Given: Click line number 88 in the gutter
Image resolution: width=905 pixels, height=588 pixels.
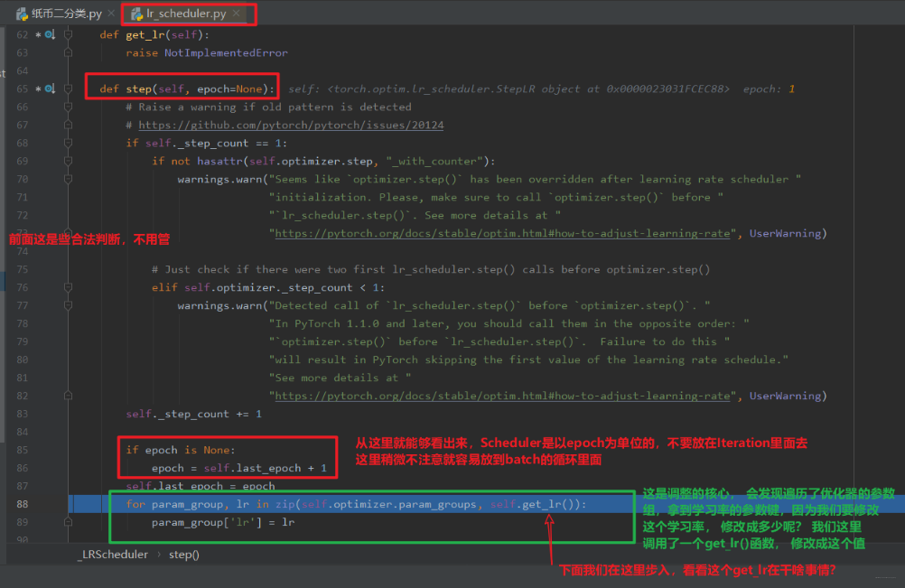Looking at the screenshot, I should [22, 504].
